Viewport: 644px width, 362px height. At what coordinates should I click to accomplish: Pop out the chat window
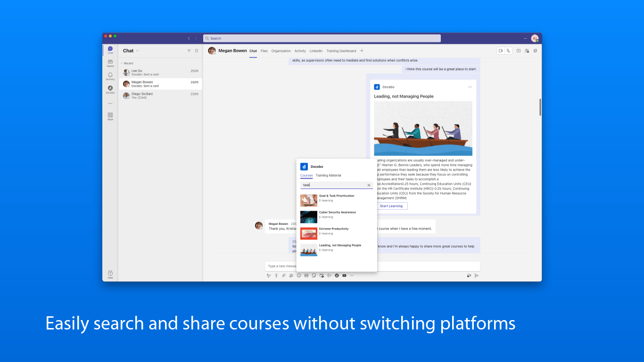coord(535,50)
